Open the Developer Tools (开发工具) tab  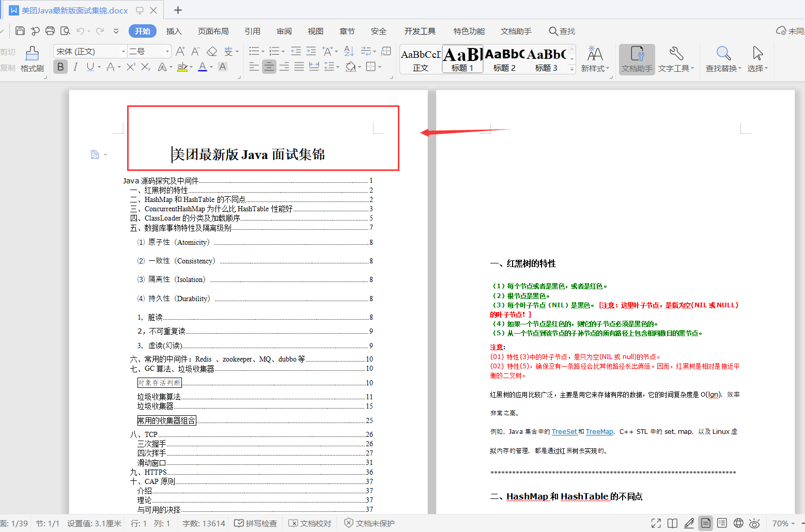[x=420, y=32]
